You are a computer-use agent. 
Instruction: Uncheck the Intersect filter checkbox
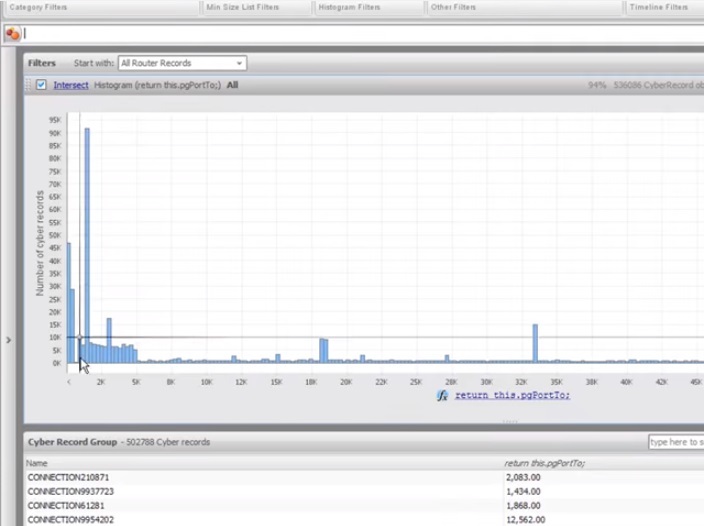[41, 85]
